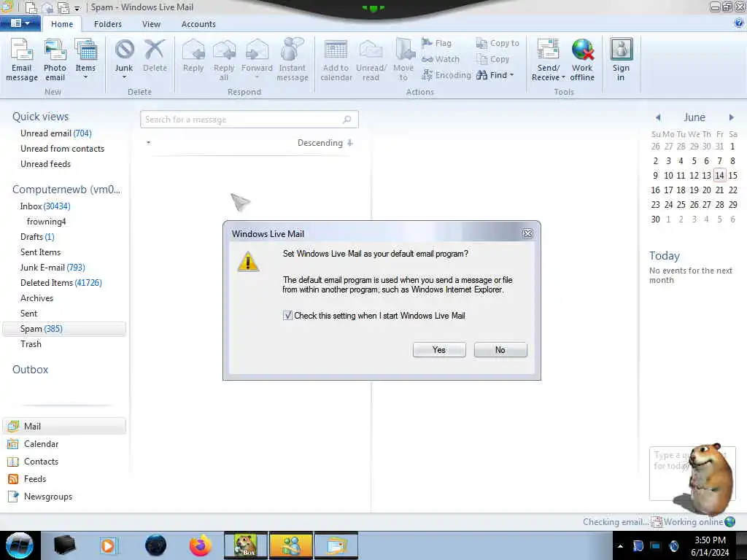747x560 pixels.
Task: Open the Find dropdown
Action: pos(495,75)
